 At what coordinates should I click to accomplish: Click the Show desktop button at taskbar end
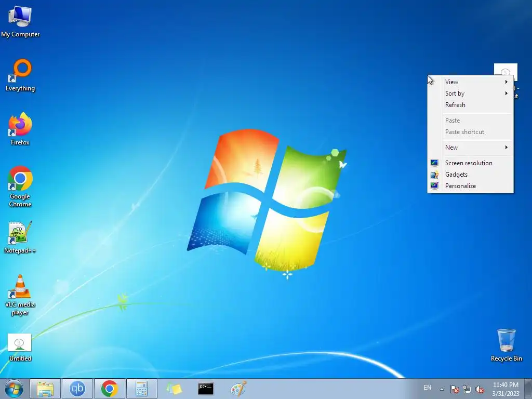coord(528,389)
